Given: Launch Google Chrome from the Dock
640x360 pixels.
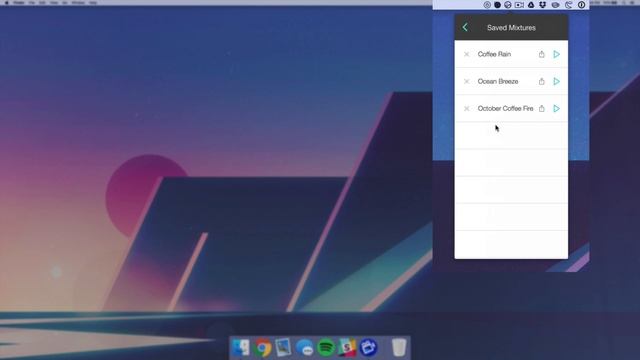Looking at the screenshot, I should pyautogui.click(x=262, y=348).
